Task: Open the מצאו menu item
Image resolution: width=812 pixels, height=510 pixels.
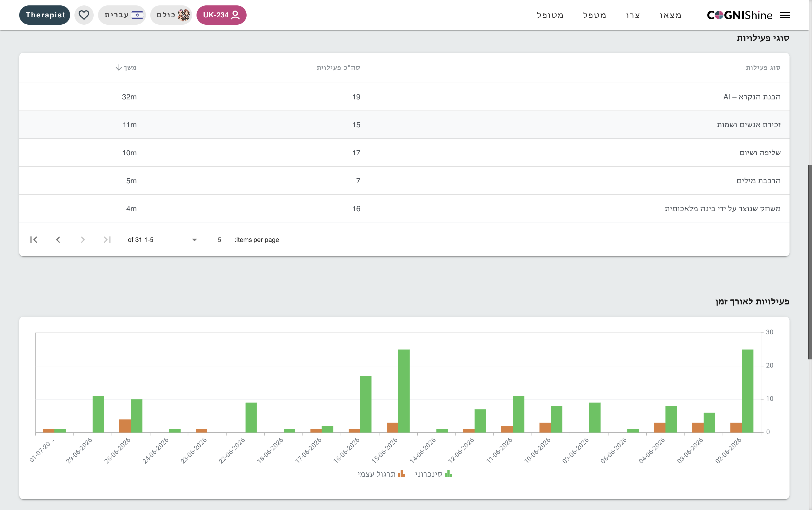Action: [670, 15]
